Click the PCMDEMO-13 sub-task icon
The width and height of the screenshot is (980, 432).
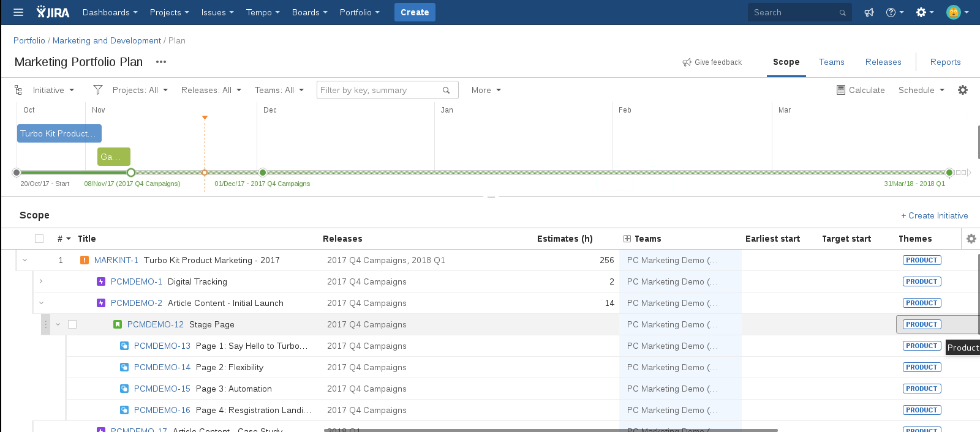124,346
